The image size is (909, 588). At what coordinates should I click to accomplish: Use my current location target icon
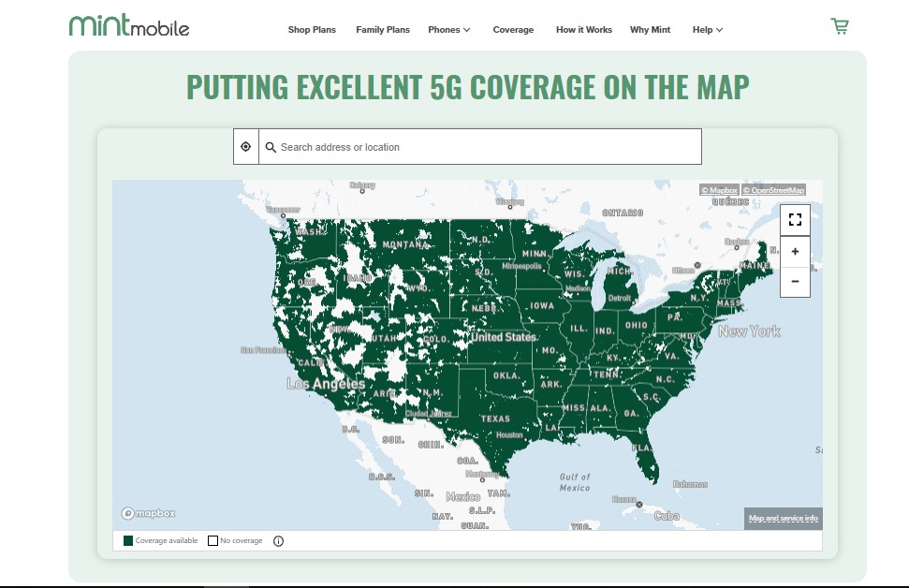[246, 147]
